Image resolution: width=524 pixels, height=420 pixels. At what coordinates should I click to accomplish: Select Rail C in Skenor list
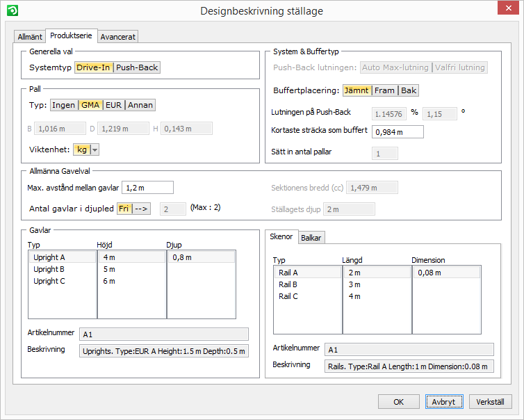(x=308, y=296)
